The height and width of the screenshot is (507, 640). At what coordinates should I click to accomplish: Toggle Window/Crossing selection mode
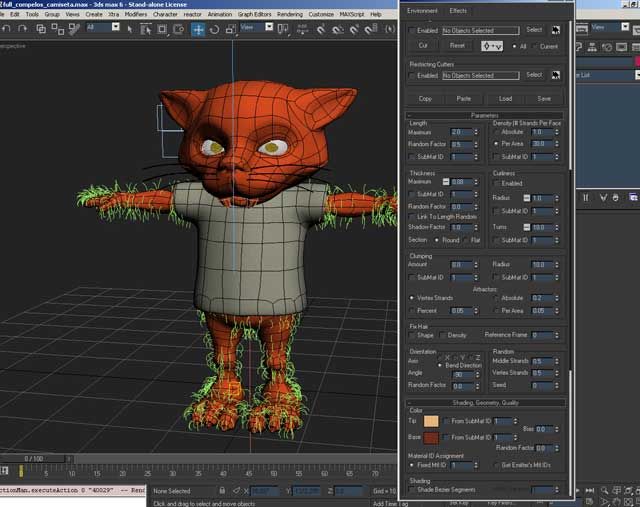178,29
